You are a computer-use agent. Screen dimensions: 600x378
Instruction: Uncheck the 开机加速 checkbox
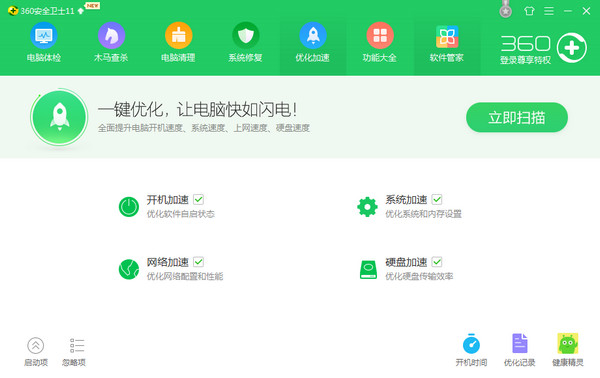tap(198, 199)
